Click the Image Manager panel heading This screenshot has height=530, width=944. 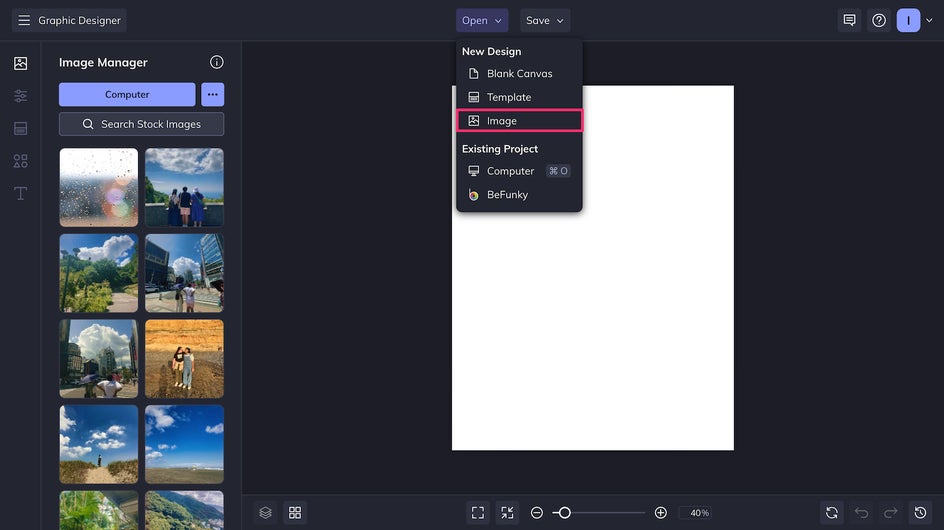point(103,63)
